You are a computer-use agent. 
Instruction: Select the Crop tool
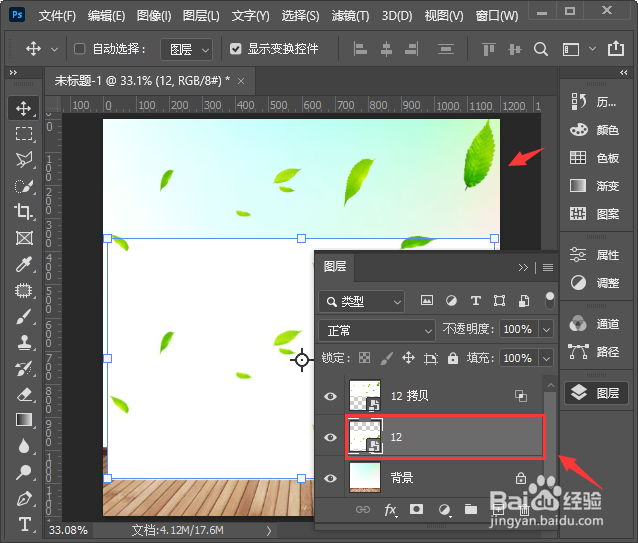click(x=24, y=212)
